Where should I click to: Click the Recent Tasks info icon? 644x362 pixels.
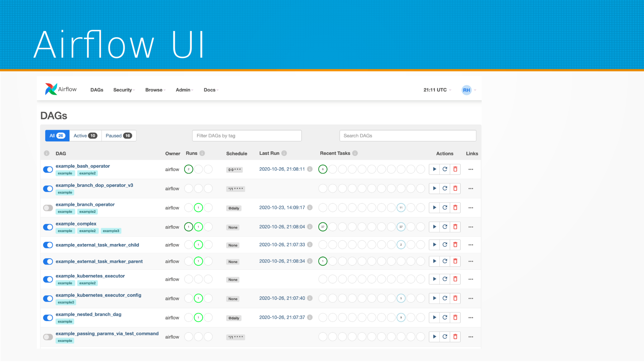pyautogui.click(x=355, y=153)
